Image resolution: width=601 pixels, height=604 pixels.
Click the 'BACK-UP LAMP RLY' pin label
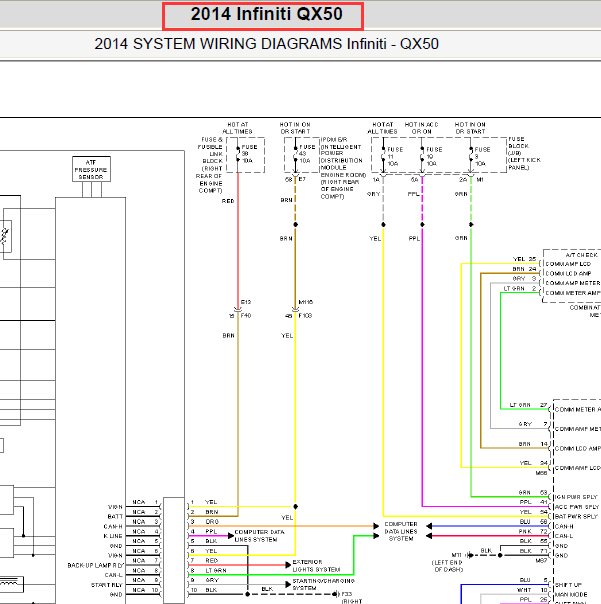(95, 565)
